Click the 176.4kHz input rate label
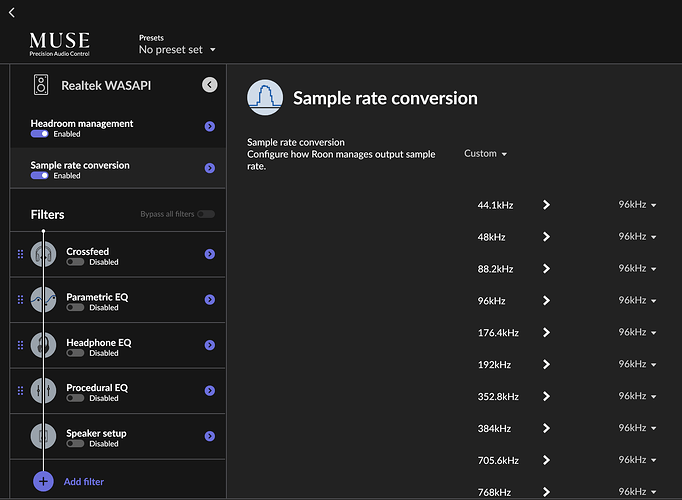The height and width of the screenshot is (500, 682). [x=498, y=333]
